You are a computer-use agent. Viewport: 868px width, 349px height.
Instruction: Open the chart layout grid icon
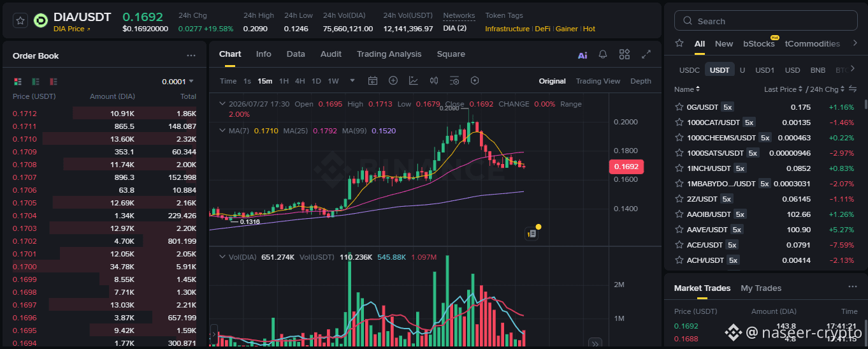point(625,55)
